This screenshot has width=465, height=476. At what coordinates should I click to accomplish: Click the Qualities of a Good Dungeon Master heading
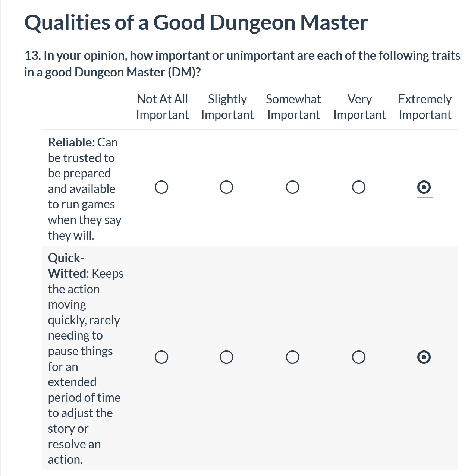[x=196, y=22]
